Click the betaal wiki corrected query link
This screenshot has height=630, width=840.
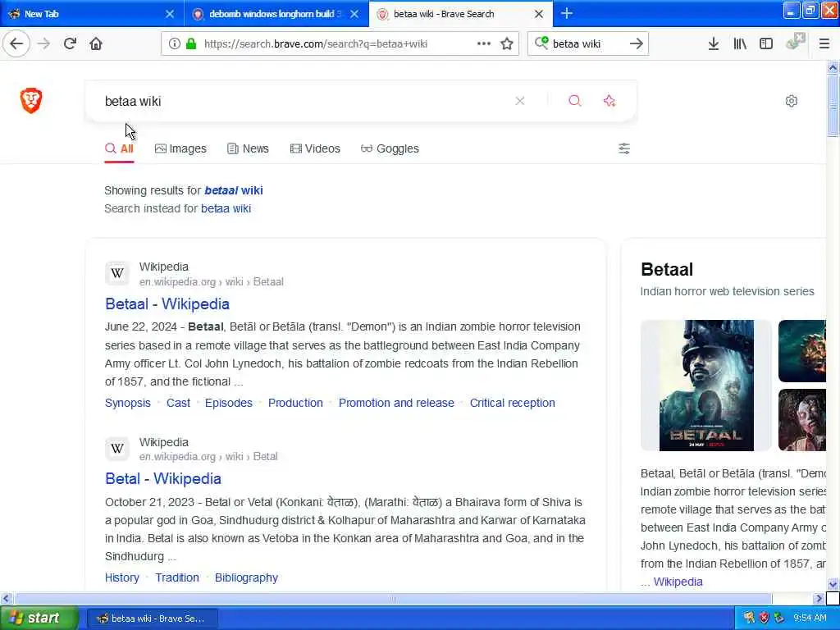point(234,190)
